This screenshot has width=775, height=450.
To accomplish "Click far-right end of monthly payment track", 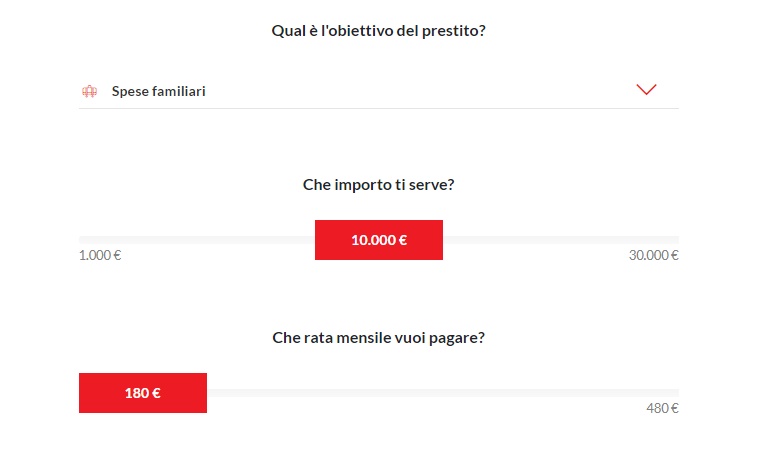I will tap(674, 392).
